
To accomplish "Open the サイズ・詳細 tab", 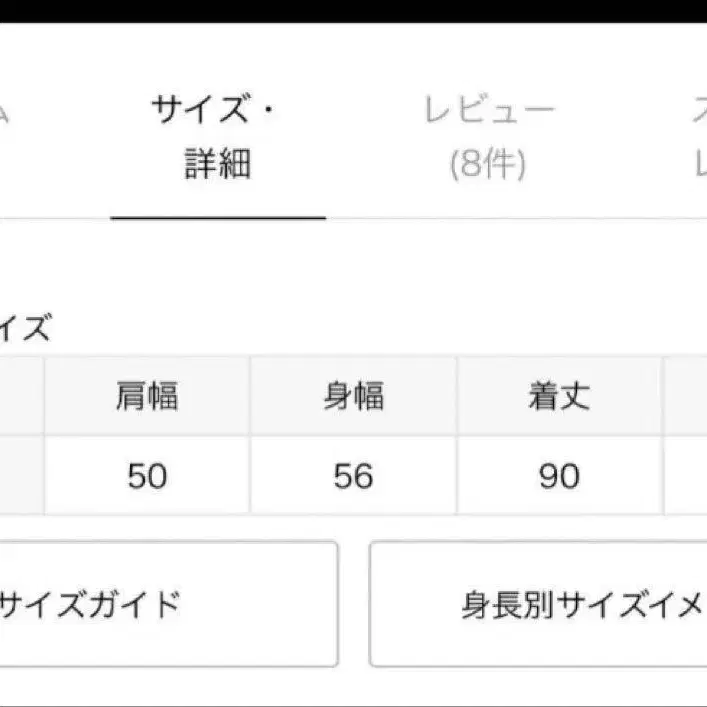I will tap(217, 137).
